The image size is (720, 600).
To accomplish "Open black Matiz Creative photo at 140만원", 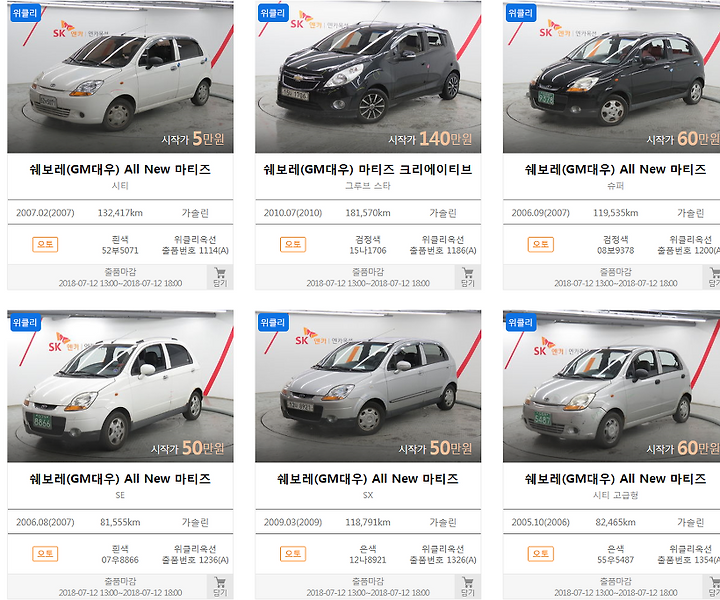I will [x=368, y=77].
